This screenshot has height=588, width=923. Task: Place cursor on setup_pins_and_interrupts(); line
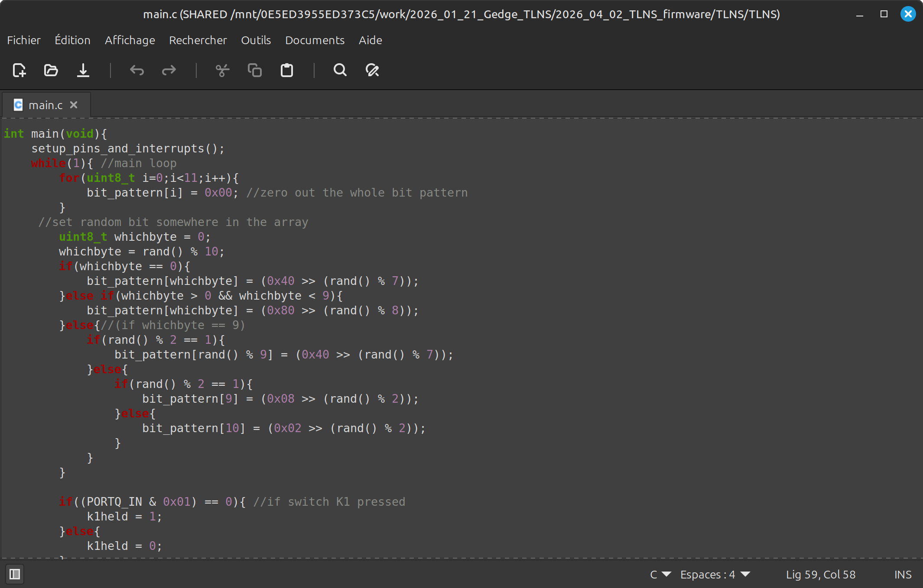point(128,149)
